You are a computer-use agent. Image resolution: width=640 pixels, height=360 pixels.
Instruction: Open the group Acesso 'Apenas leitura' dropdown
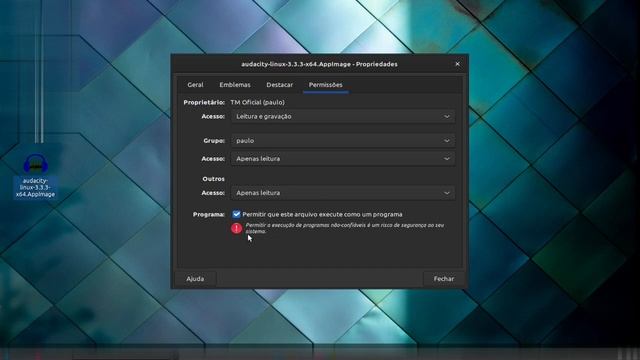pos(343,158)
